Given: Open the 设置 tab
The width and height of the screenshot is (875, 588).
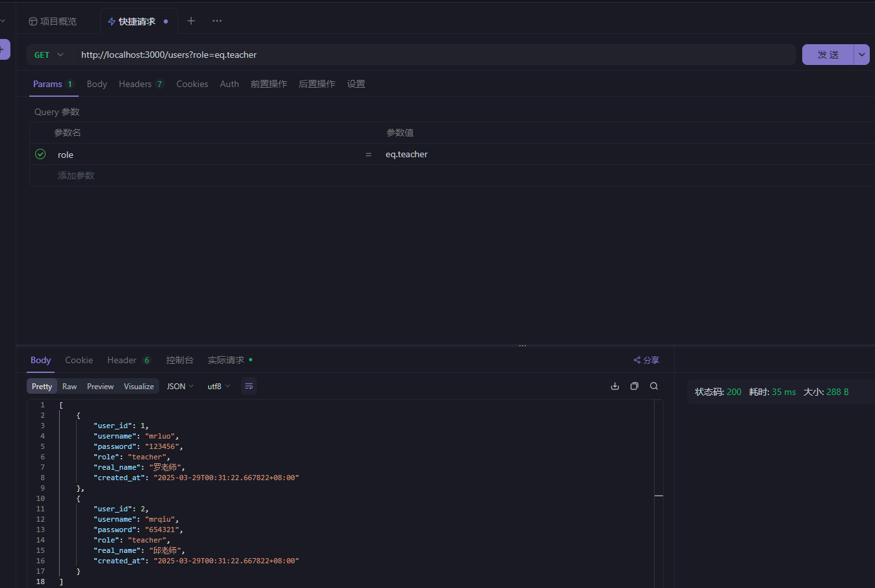Looking at the screenshot, I should 356,84.
